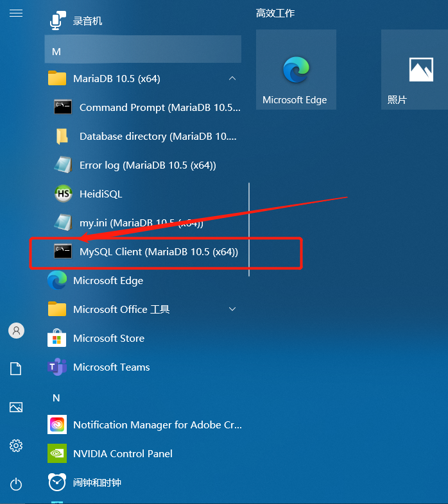
Task: Open the Documents icon in the sidebar
Action: click(x=16, y=369)
